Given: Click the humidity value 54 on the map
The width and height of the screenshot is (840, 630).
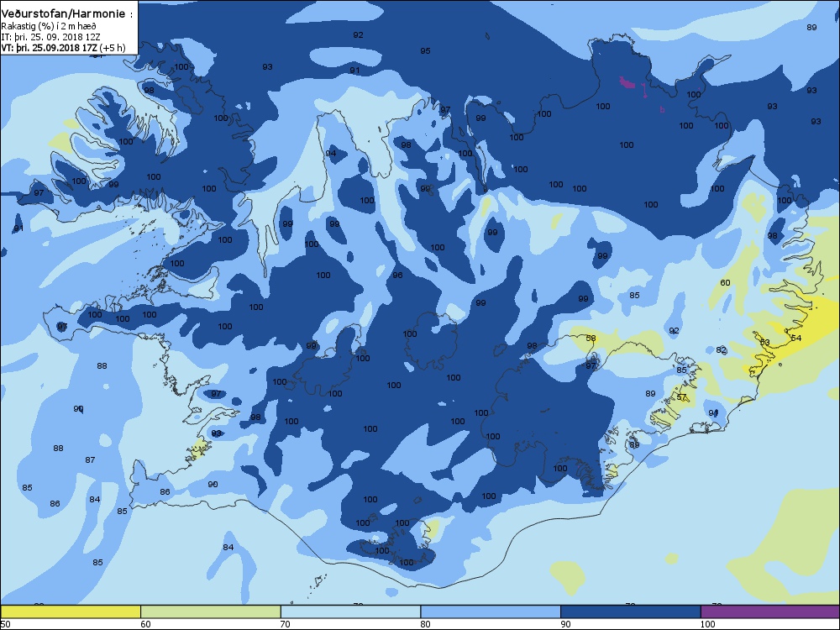Looking at the screenshot, I should 796,338.
